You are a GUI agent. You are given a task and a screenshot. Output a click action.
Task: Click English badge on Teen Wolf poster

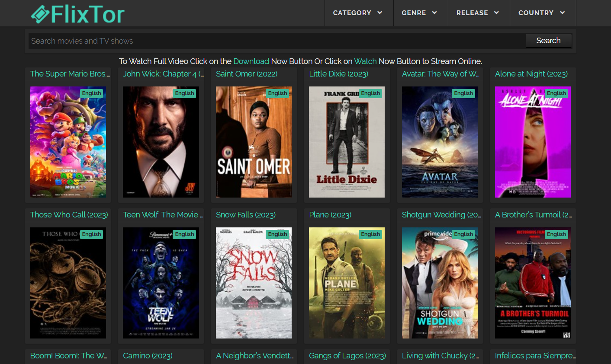(184, 234)
